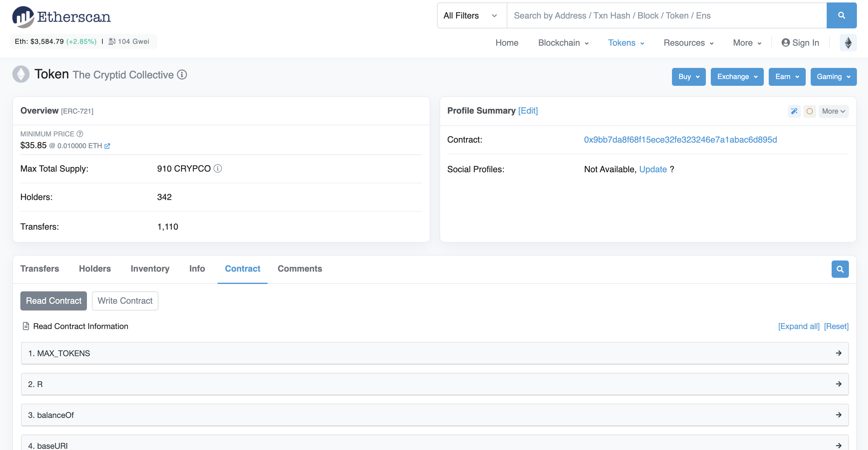Click the search icon in the tabs row
Viewport: 868px width, 450px height.
pos(840,269)
